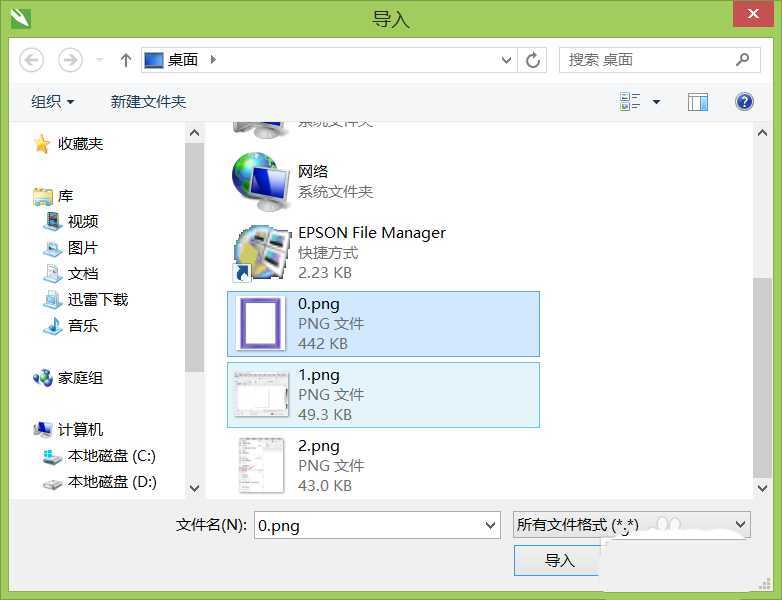Expand the breadcrumb arrow after 桌面
Screen dimensions: 782x600
213,60
